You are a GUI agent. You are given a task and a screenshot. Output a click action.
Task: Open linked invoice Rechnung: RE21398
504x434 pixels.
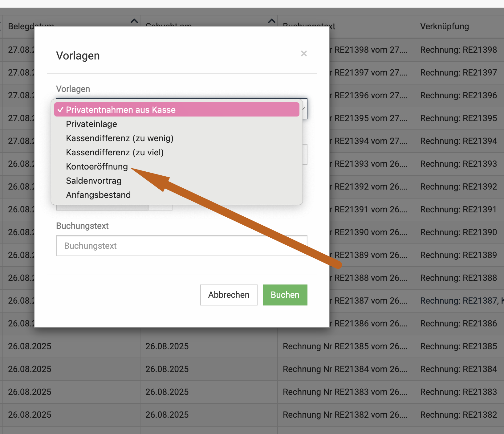458,50
